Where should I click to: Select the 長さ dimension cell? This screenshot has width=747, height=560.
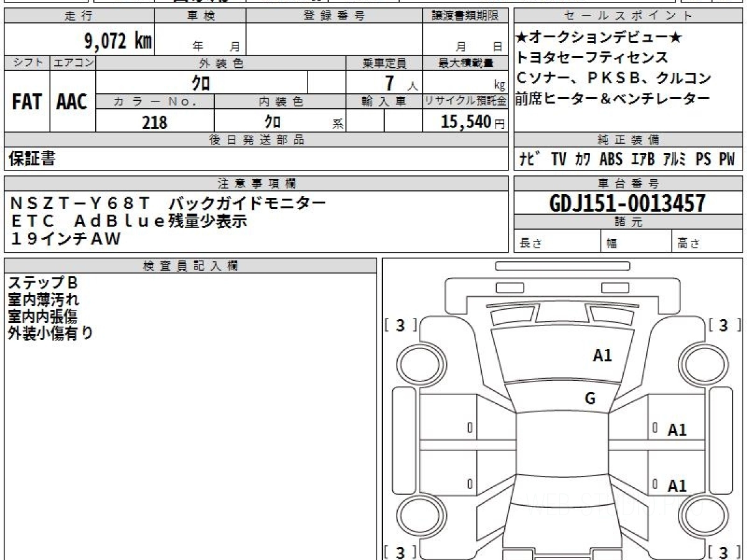pyautogui.click(x=557, y=241)
